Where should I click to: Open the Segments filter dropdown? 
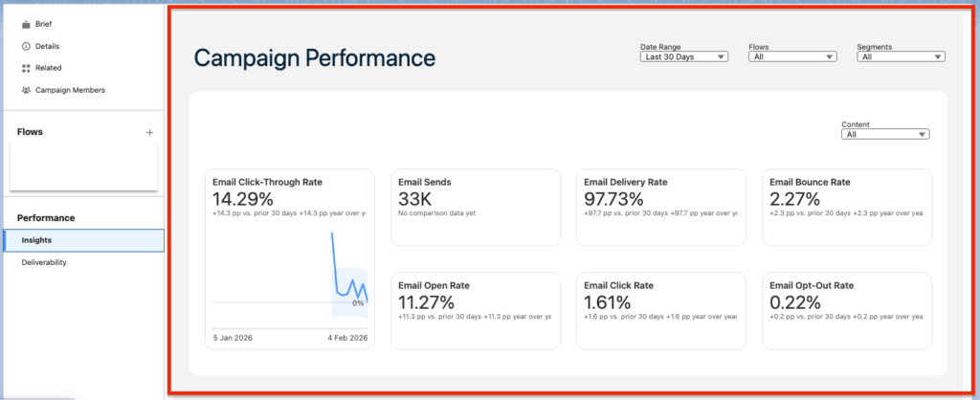tap(902, 56)
